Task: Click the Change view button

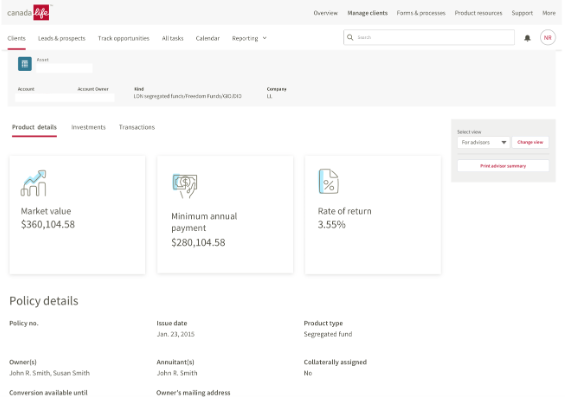Action: click(x=530, y=142)
